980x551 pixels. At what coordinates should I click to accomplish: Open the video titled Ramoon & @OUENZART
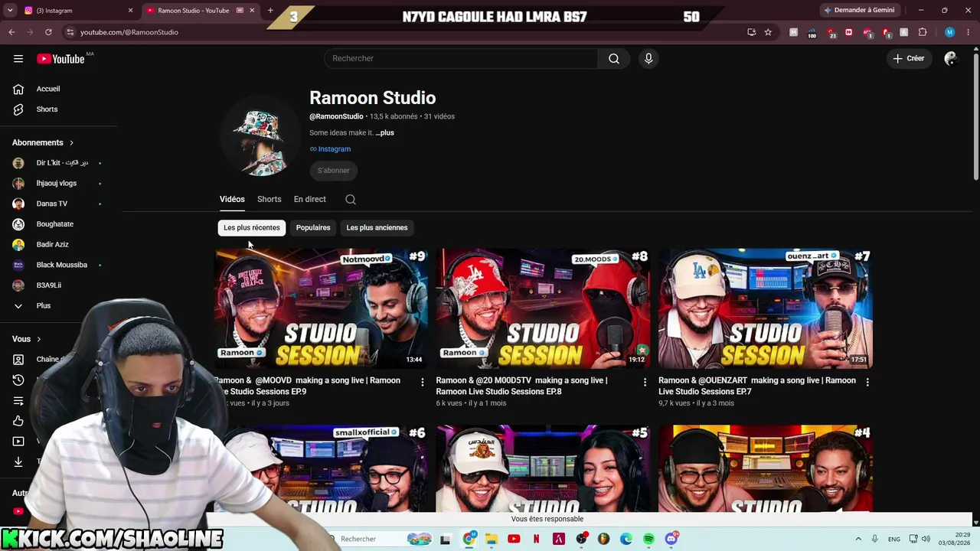(x=757, y=386)
